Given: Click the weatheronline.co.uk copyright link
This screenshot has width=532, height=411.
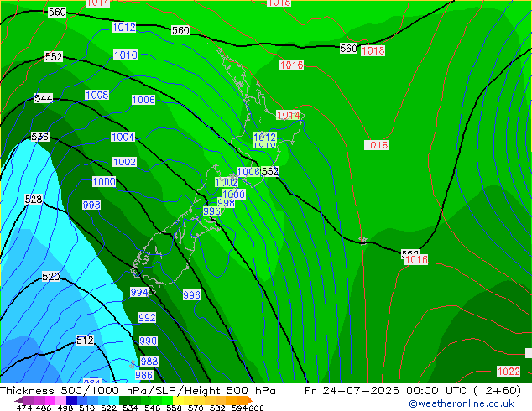Looking at the screenshot, I should pos(462,403).
